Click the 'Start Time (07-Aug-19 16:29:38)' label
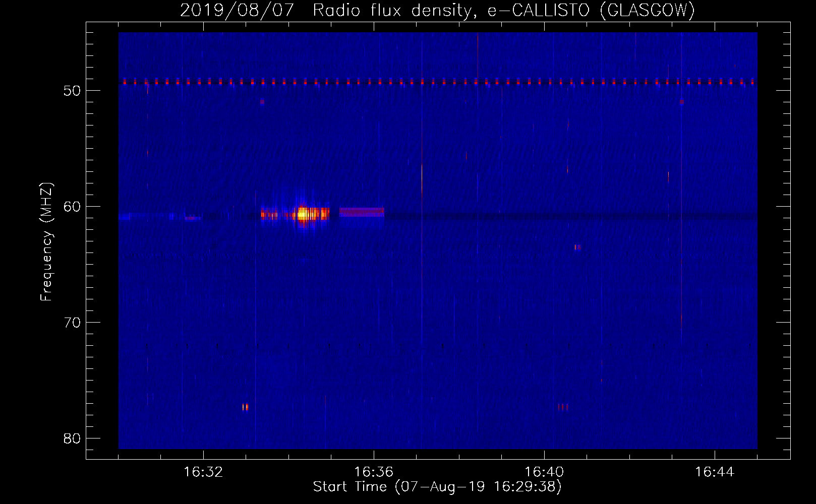Screen dimensions: 816x504 tap(437, 487)
